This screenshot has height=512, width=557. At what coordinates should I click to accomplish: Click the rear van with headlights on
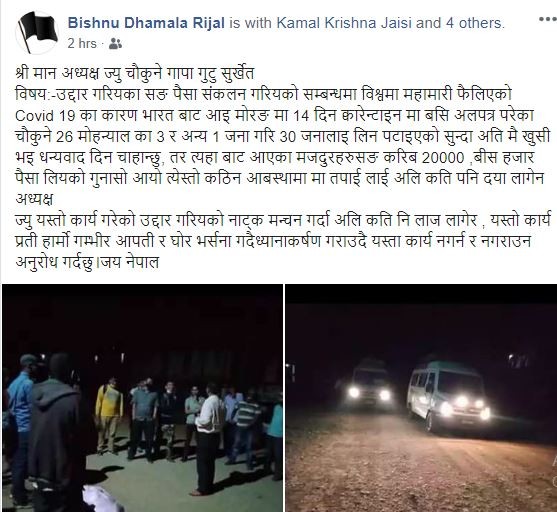371,385
